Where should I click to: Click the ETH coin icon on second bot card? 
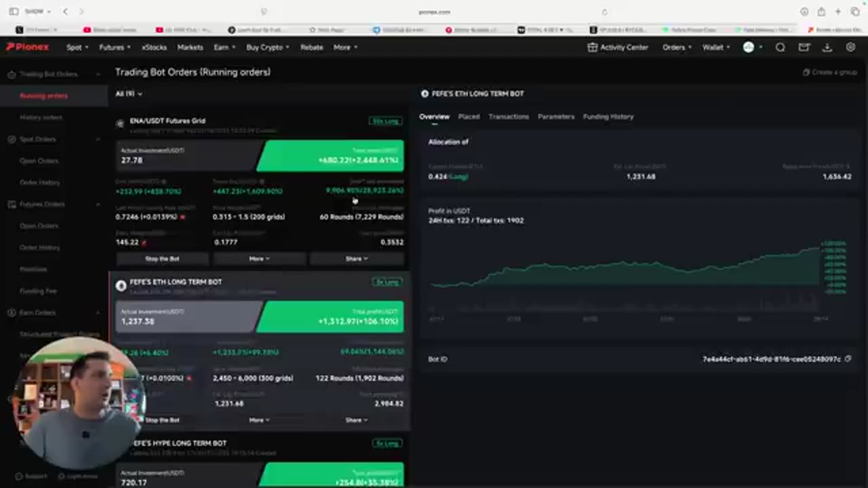click(x=121, y=286)
